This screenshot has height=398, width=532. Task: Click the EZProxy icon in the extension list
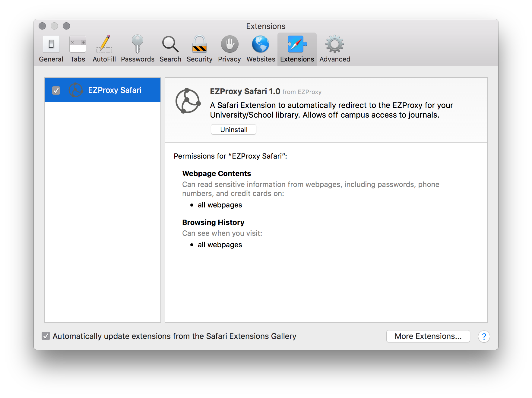click(x=76, y=90)
